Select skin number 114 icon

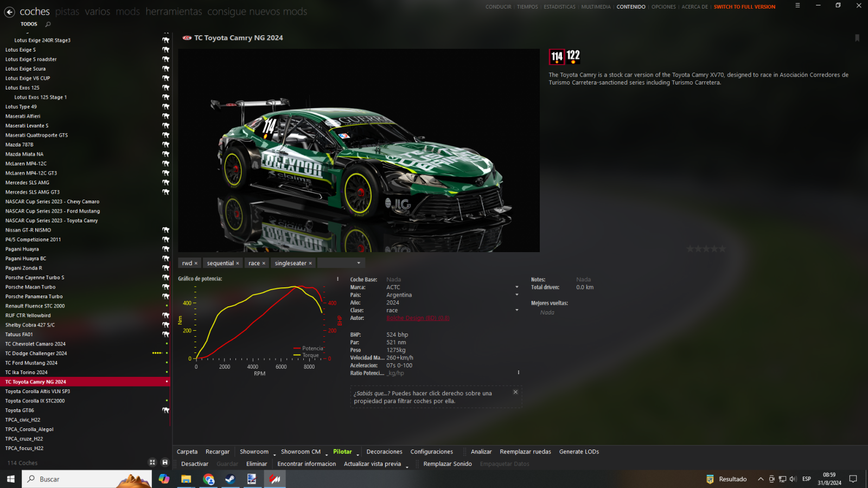point(557,56)
